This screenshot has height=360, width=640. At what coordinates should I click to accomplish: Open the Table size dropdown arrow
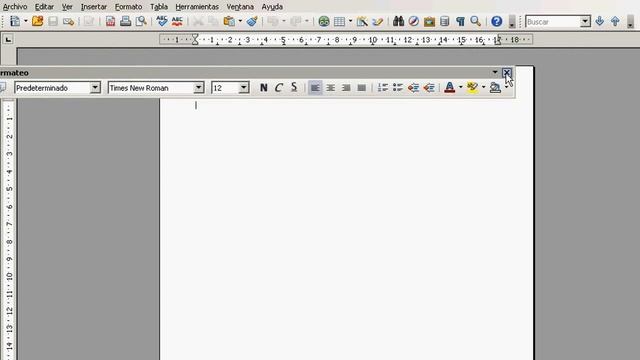350,21
